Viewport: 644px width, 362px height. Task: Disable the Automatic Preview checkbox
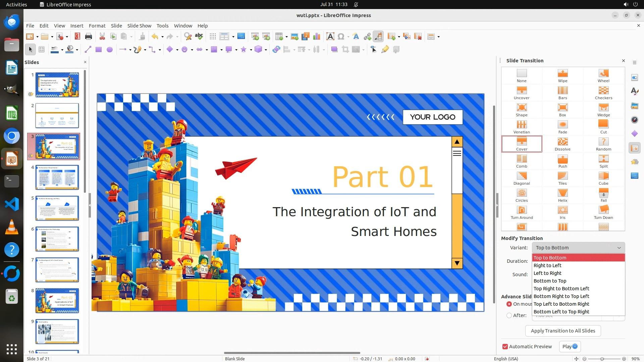point(505,347)
